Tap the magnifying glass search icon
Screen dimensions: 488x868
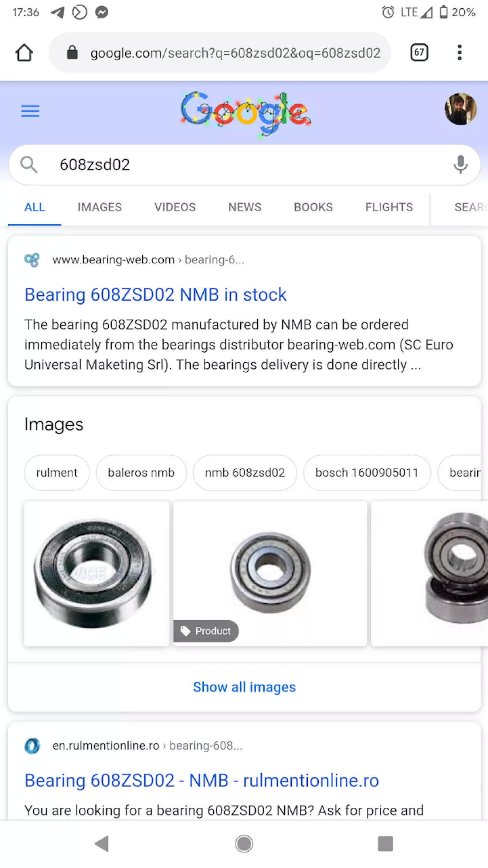click(29, 165)
